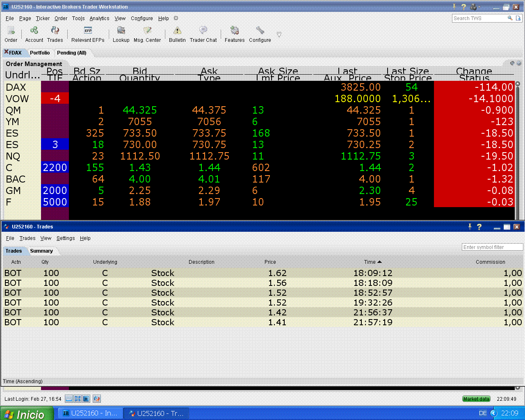The image size is (525, 420).
Task: Select the trade row at 18:09:12
Action: pyautogui.click(x=262, y=273)
